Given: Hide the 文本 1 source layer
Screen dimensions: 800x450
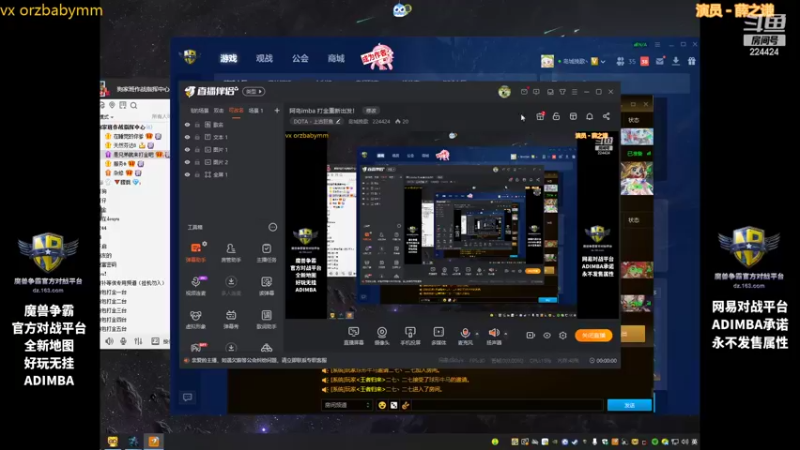Looking at the screenshot, I should [x=187, y=137].
